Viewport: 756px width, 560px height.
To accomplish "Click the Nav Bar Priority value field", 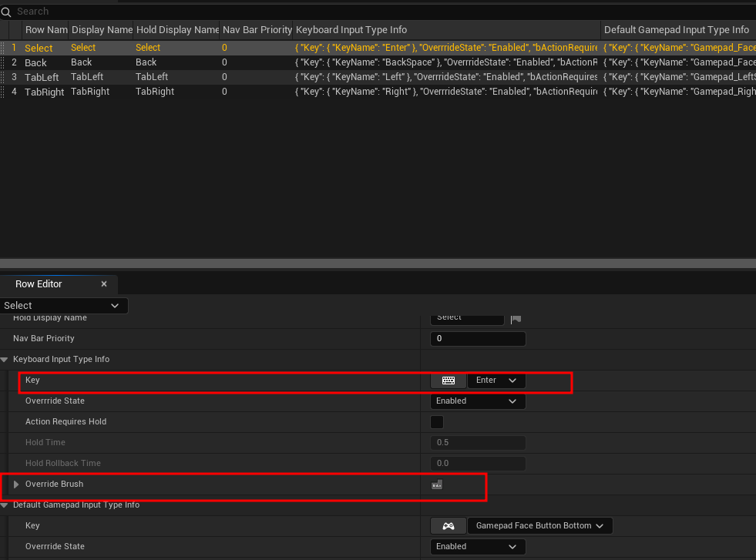I will 477,339.
